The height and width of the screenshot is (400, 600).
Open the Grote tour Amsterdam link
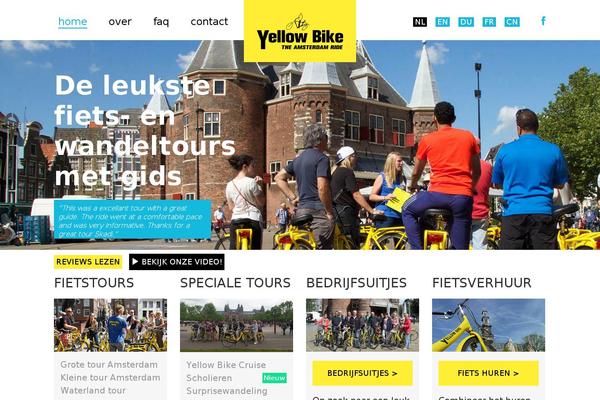click(109, 364)
